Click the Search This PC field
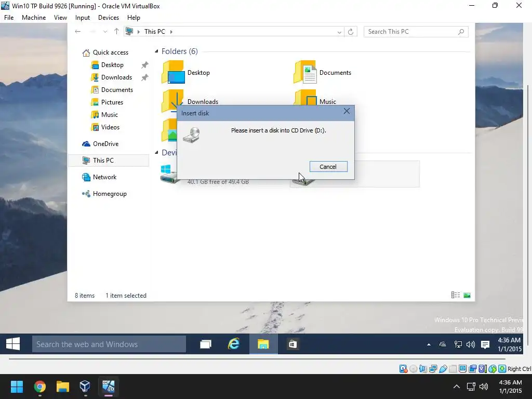The image size is (532, 399). coord(416,32)
